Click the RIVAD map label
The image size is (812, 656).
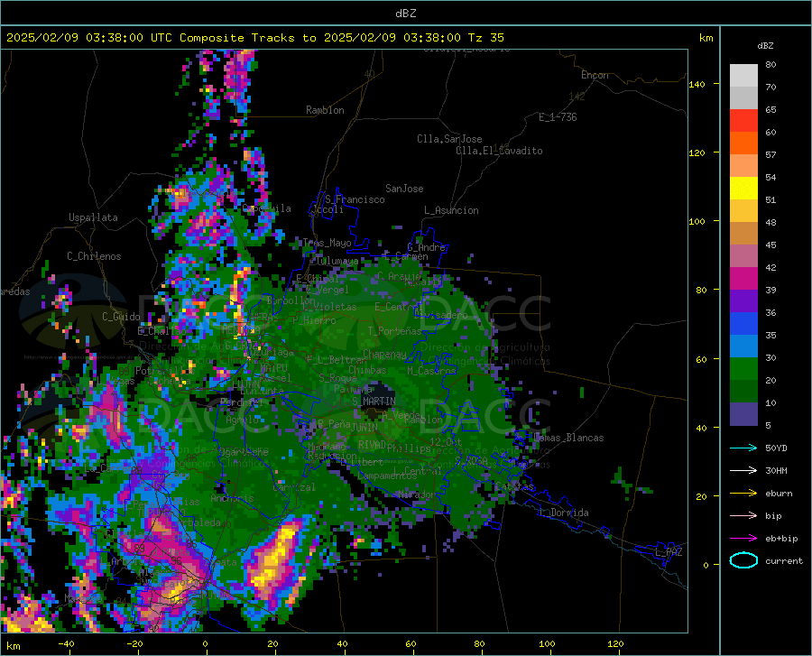[372, 445]
